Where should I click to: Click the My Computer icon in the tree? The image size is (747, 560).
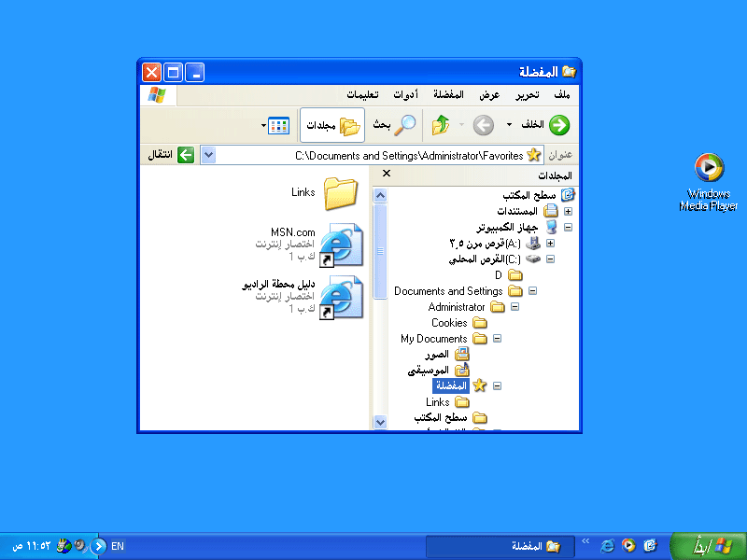point(551,227)
